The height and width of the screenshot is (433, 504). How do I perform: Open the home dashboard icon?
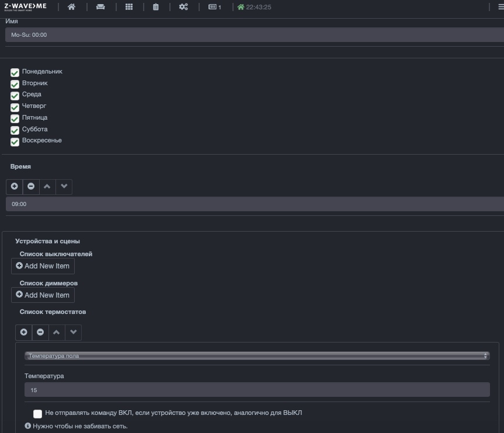pyautogui.click(x=71, y=7)
